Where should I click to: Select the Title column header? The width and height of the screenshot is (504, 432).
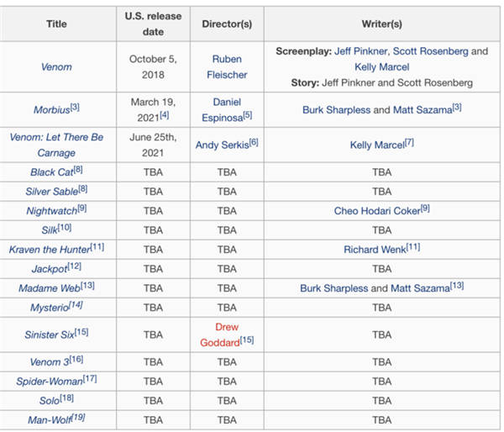tap(56, 24)
